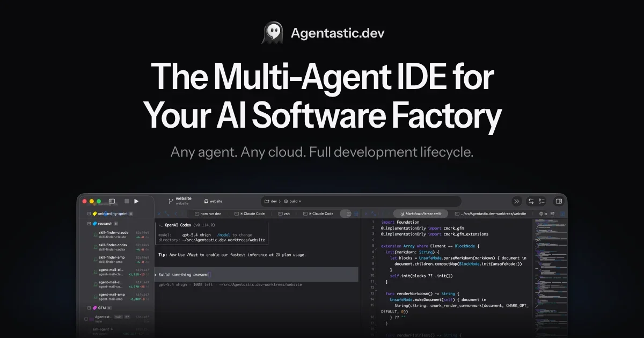
Task: Click the Agentastic ghost logo
Action: point(272,33)
